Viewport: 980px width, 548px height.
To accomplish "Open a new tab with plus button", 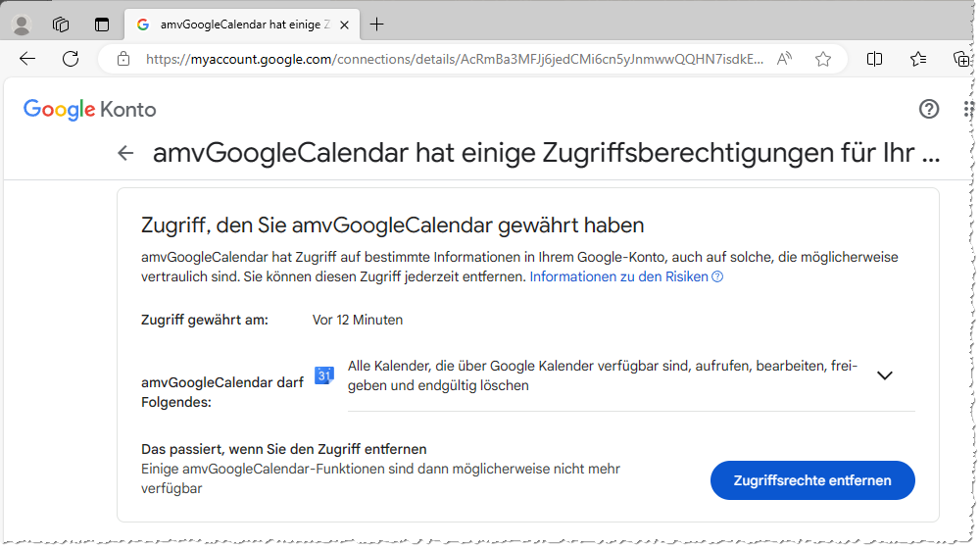I will tap(376, 25).
